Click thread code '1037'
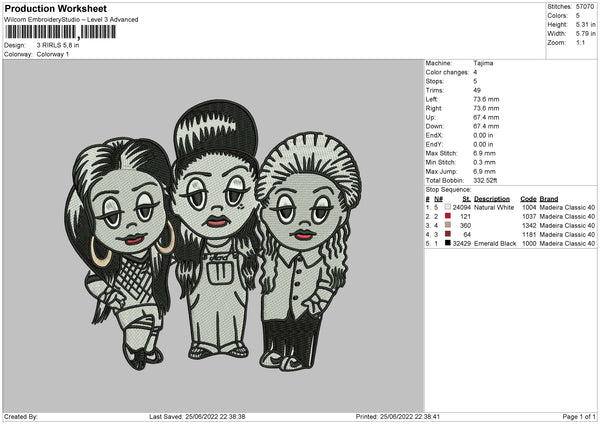Screen dimensions: 600x424 click(529, 217)
